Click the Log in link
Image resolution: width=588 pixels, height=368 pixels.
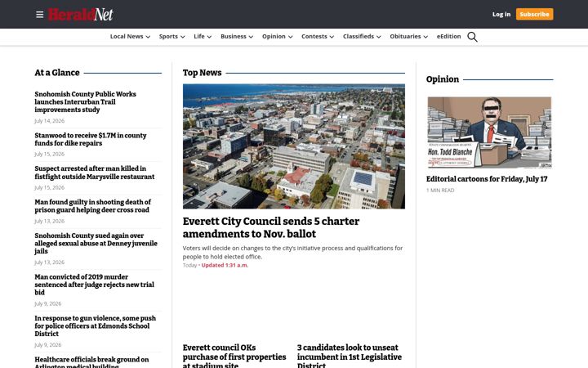point(501,14)
